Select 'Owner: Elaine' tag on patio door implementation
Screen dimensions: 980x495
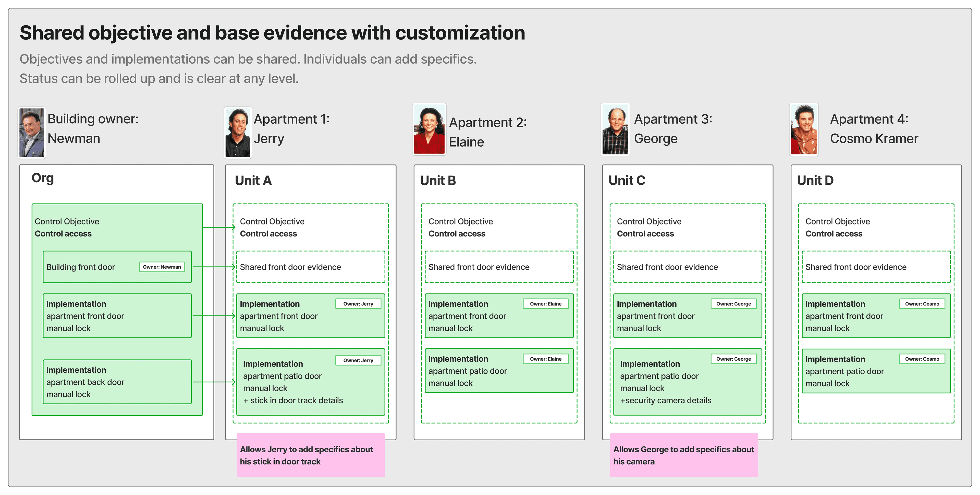click(x=546, y=359)
